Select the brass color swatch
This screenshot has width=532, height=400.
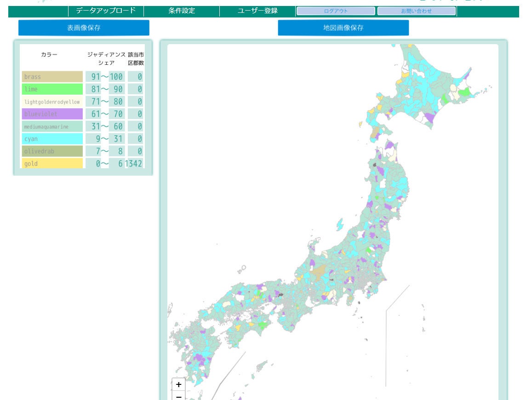[52, 77]
